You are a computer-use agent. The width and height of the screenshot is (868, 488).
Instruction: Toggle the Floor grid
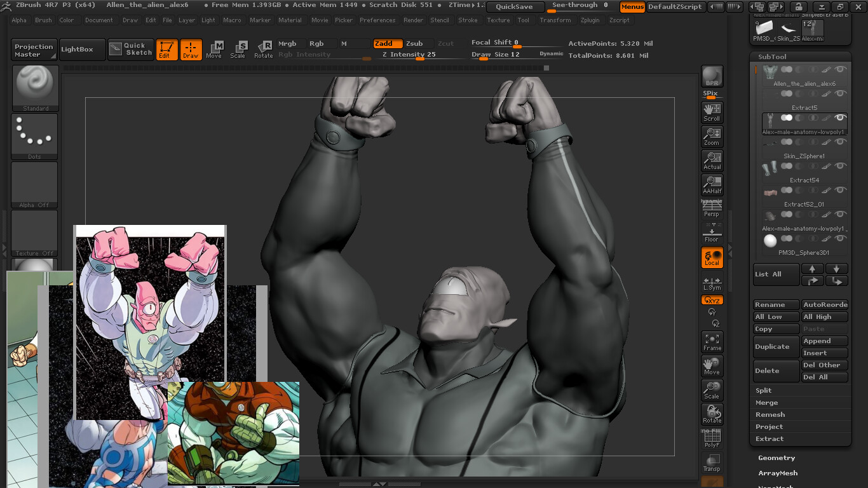tap(712, 233)
